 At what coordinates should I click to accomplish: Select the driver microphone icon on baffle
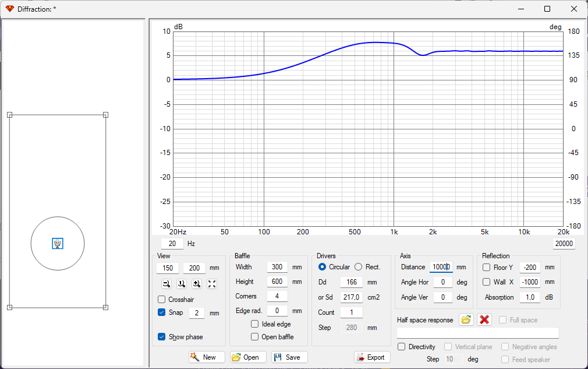[x=58, y=244]
